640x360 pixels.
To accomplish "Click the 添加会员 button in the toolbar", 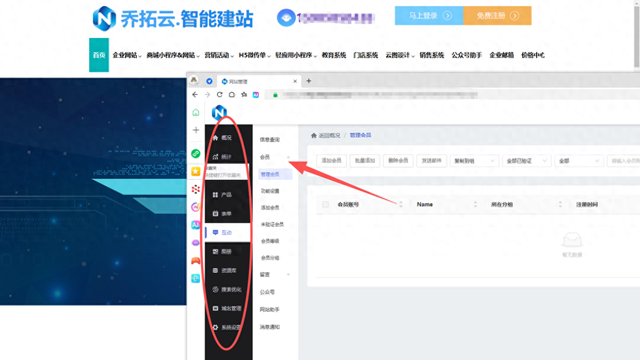I will coord(331,161).
